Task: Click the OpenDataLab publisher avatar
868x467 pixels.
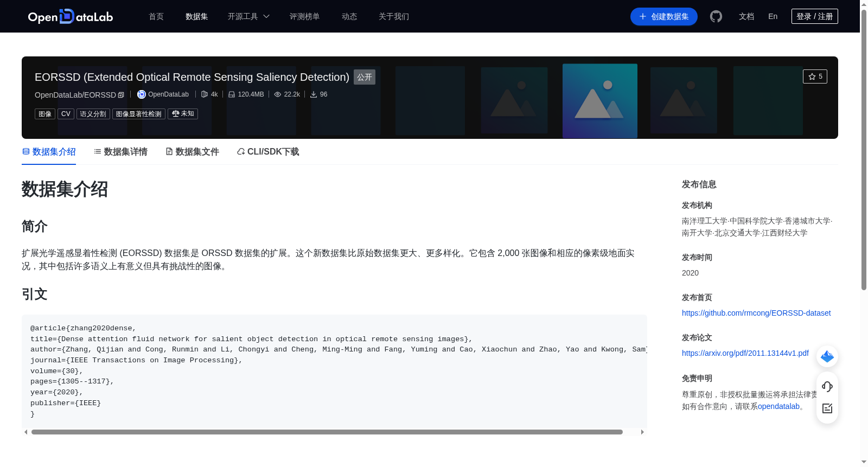Action: [x=142, y=94]
